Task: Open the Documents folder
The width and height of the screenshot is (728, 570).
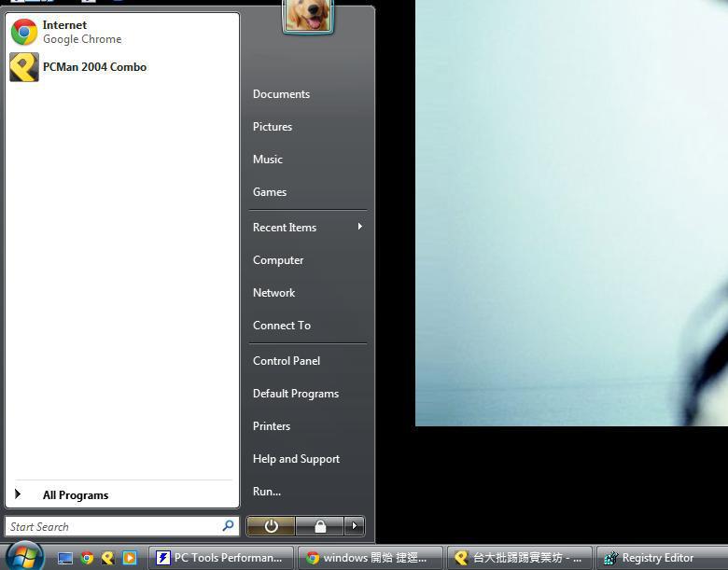Action: tap(281, 94)
